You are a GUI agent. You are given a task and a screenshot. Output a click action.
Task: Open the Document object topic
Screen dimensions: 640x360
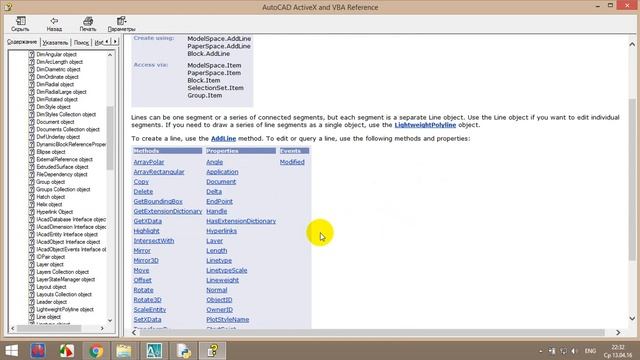(x=55, y=122)
